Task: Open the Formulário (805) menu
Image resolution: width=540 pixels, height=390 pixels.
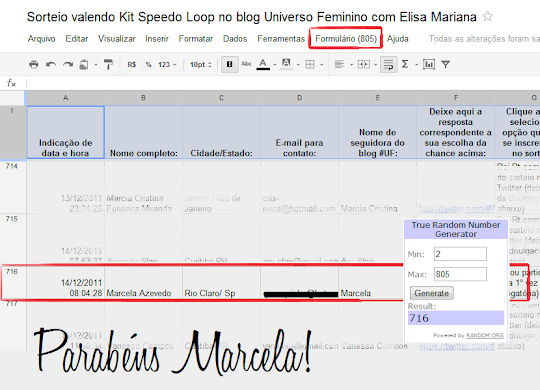Action: coord(346,39)
